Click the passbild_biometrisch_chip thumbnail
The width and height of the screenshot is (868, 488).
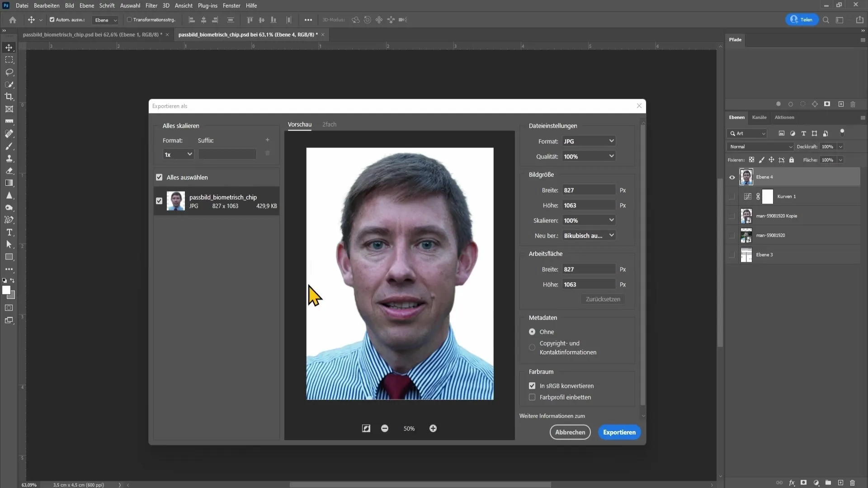176,202
